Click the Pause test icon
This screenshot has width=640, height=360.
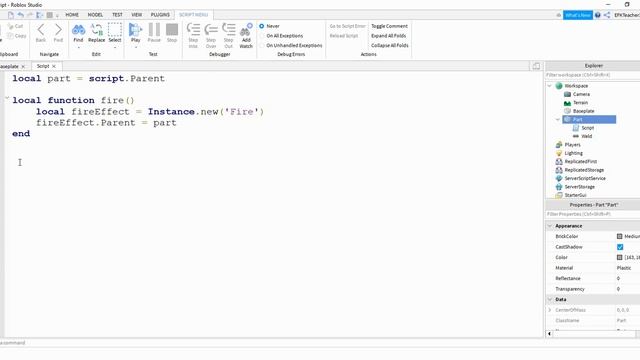click(154, 30)
